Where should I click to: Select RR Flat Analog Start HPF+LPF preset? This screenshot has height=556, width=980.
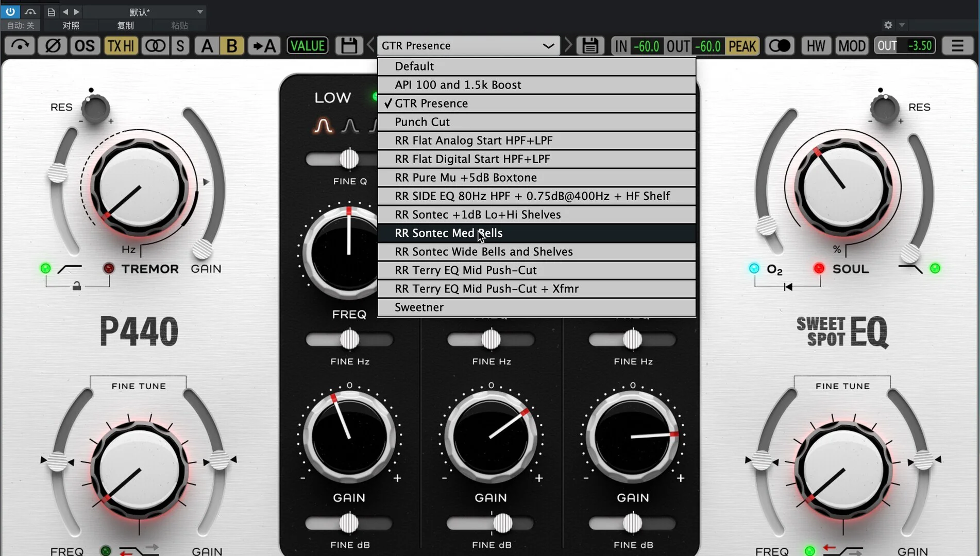coord(536,141)
